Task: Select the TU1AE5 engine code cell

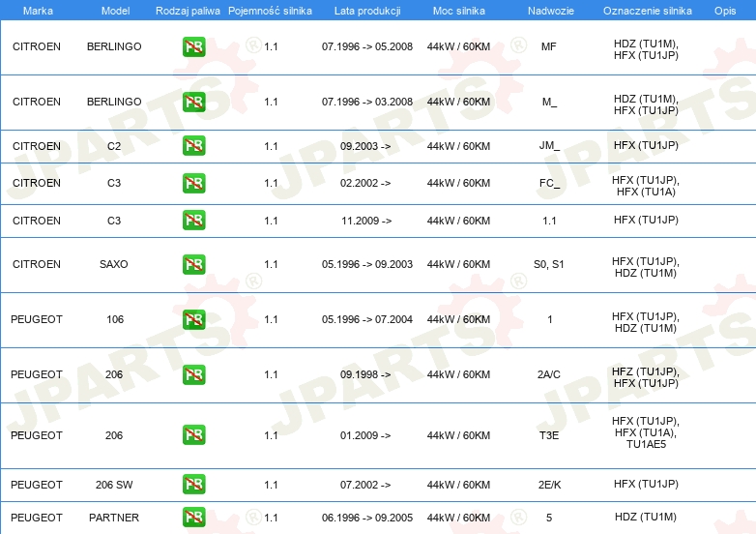Action: point(645,444)
